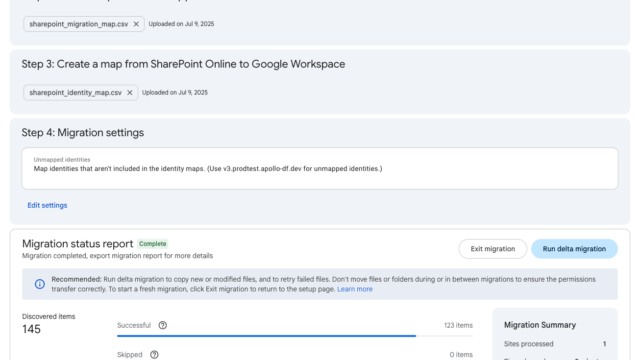This screenshot has height=360, width=640.
Task: Remove the sharepoint_identity_map.csv file
Action: pyautogui.click(x=129, y=93)
